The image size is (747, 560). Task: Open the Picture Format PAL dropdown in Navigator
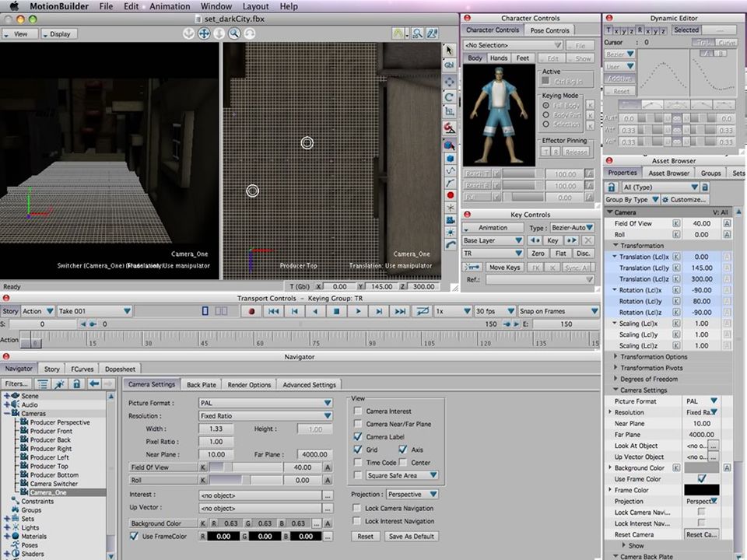(x=265, y=403)
